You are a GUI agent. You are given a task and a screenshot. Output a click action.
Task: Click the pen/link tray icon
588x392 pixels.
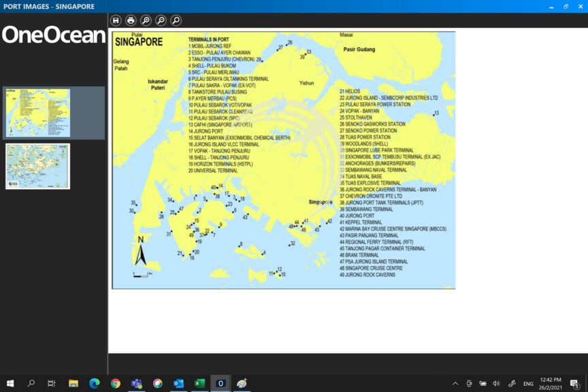click(x=512, y=383)
